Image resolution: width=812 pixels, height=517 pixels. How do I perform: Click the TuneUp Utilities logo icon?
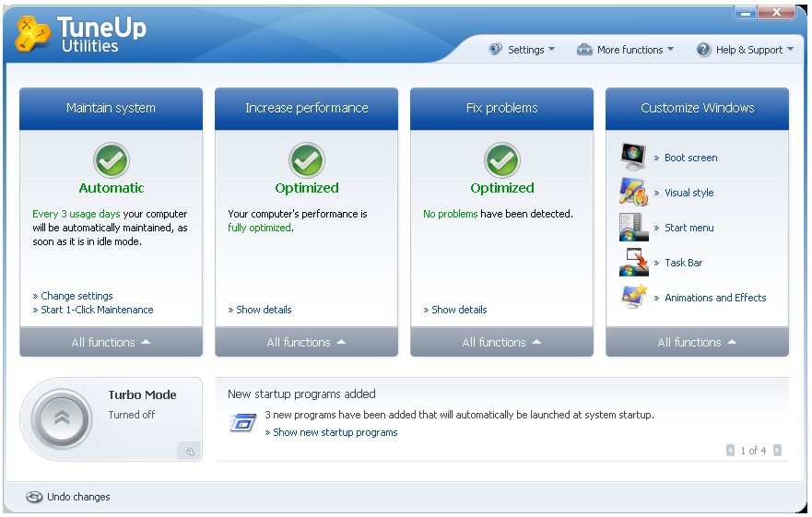[x=32, y=34]
